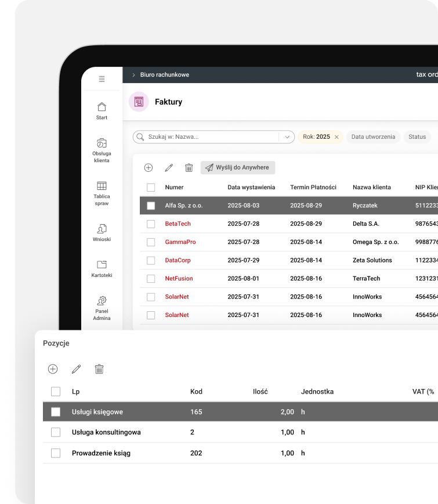This screenshot has height=504, width=438.
Task: Check the BetaTech invoice row checkbox
Action: (151, 224)
